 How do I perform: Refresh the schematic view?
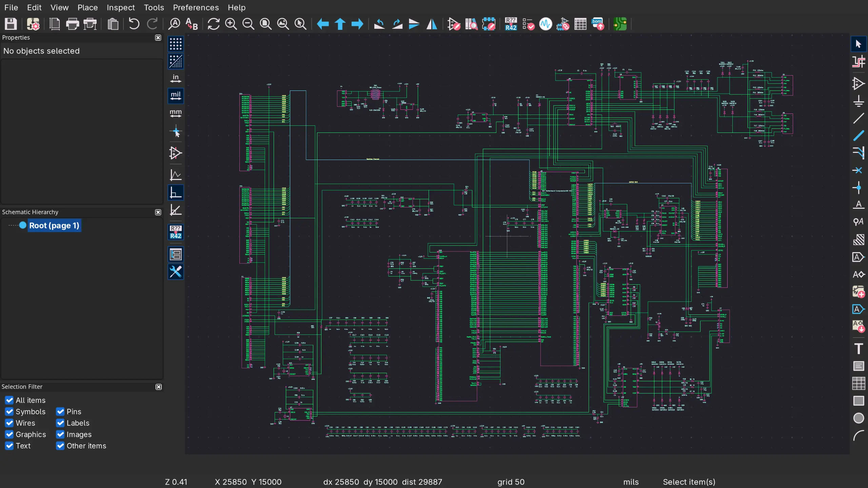[x=213, y=24]
